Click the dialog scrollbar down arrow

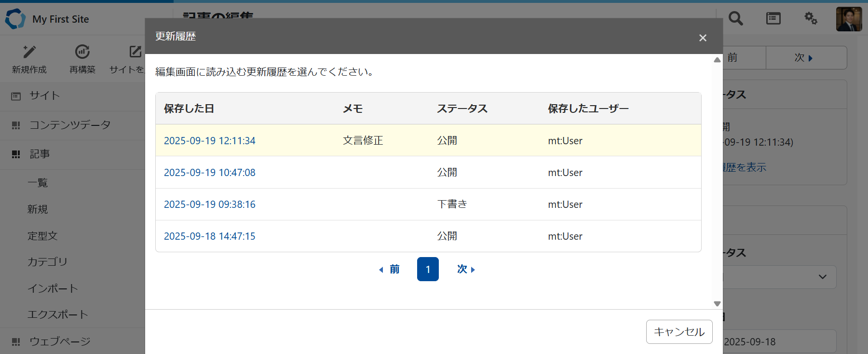[717, 304]
